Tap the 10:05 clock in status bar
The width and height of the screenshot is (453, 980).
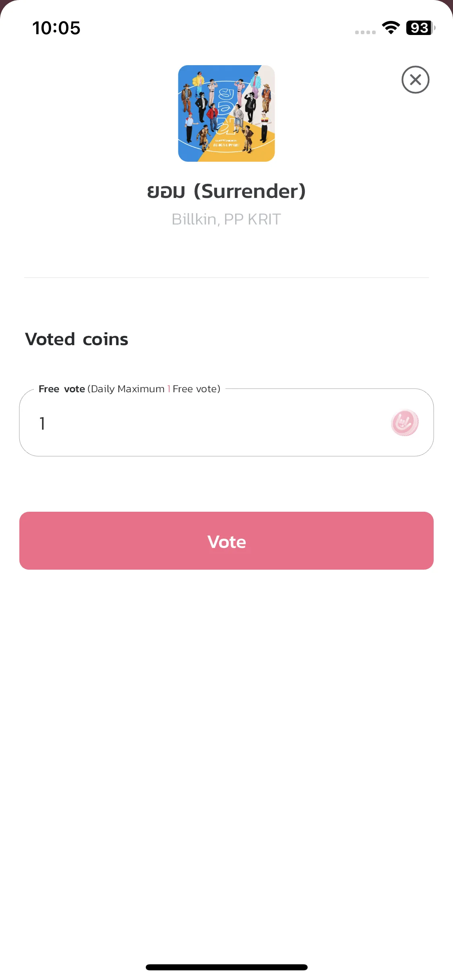click(x=56, y=28)
